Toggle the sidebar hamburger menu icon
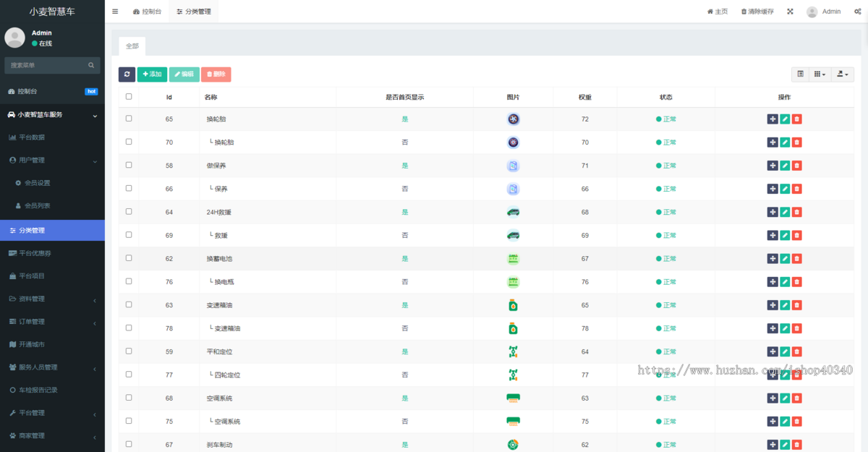This screenshot has width=868, height=452. tap(115, 12)
